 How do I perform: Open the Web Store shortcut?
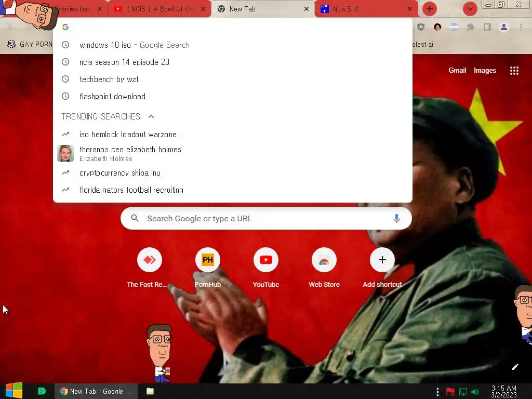324,268
